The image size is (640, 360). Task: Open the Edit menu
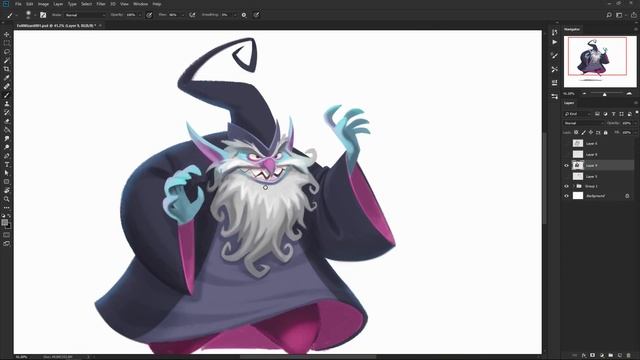pyautogui.click(x=29, y=4)
